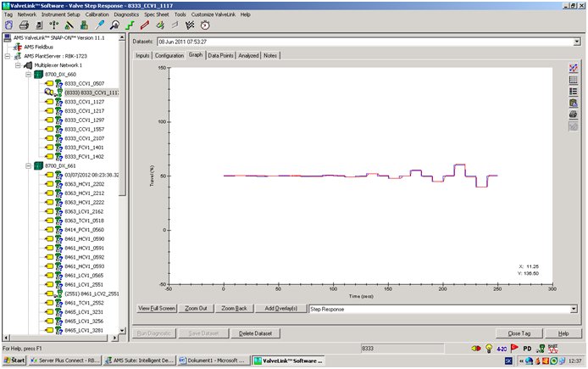Click the printer icon in the main toolbar

tap(24, 25)
